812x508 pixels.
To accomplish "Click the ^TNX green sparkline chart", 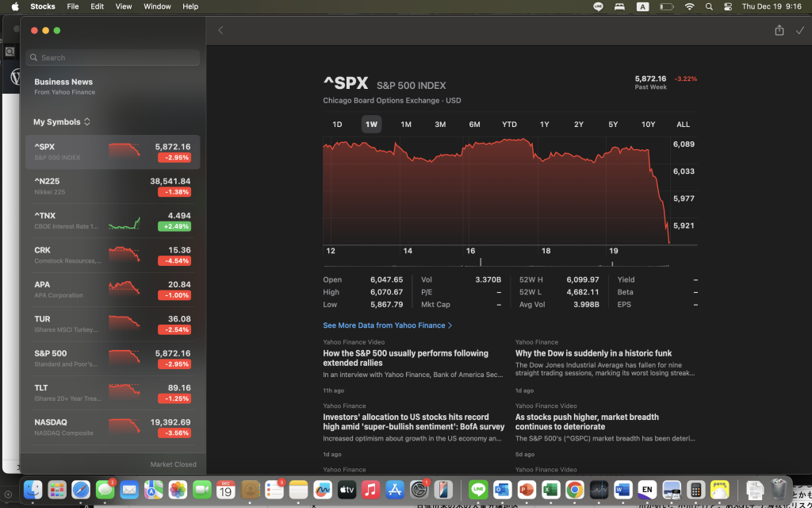I will 124,221.
